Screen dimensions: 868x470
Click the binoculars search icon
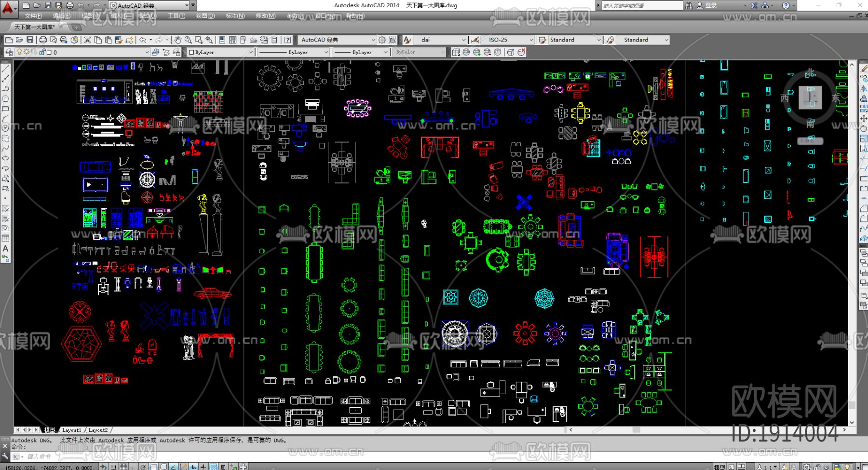coord(689,5)
